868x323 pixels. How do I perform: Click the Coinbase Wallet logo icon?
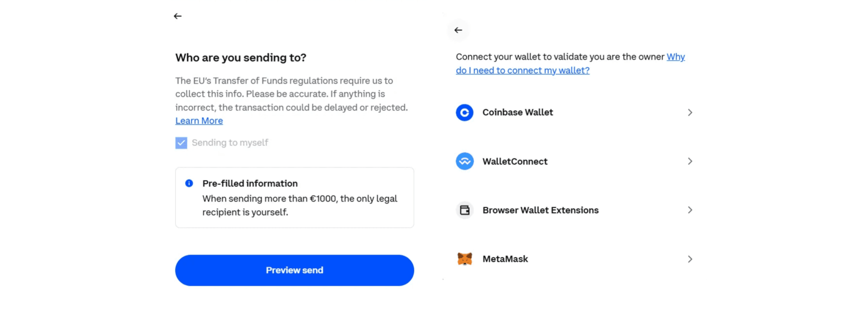click(x=465, y=113)
